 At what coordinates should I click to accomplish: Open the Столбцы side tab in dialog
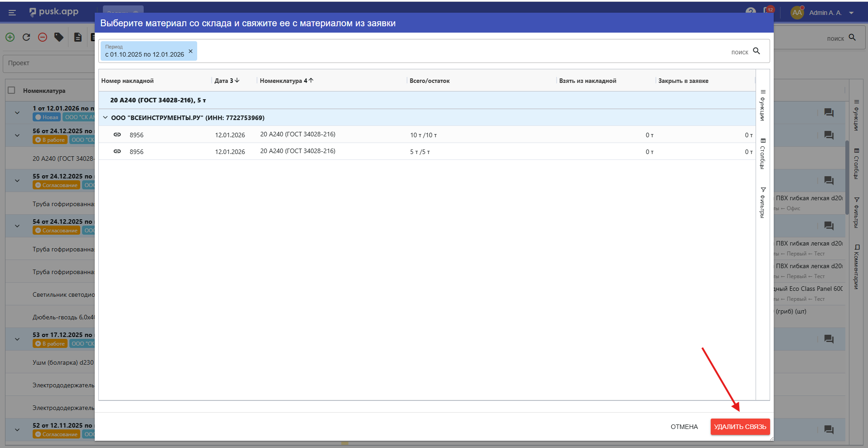coord(763,154)
